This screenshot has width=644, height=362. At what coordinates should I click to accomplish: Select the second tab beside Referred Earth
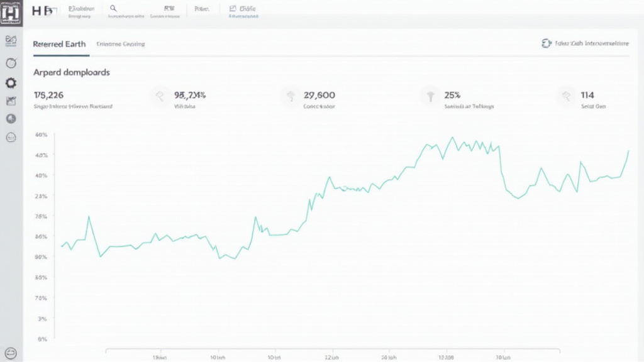click(120, 44)
